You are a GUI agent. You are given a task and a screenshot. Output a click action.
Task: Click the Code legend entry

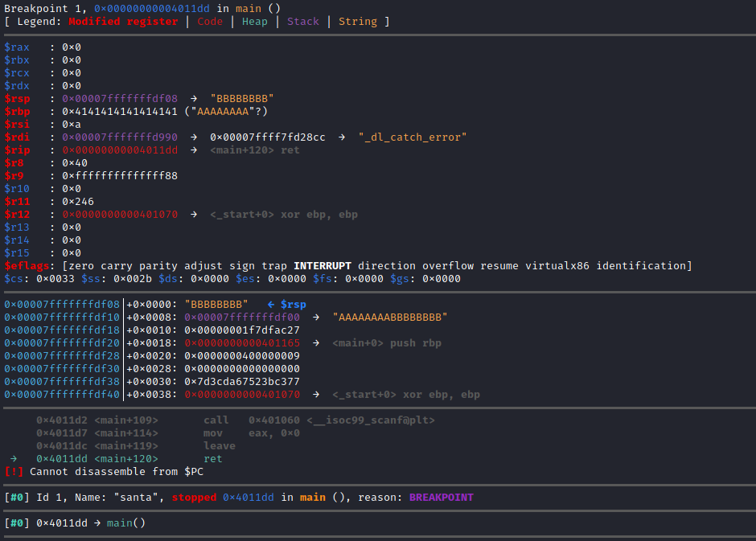[x=209, y=21]
